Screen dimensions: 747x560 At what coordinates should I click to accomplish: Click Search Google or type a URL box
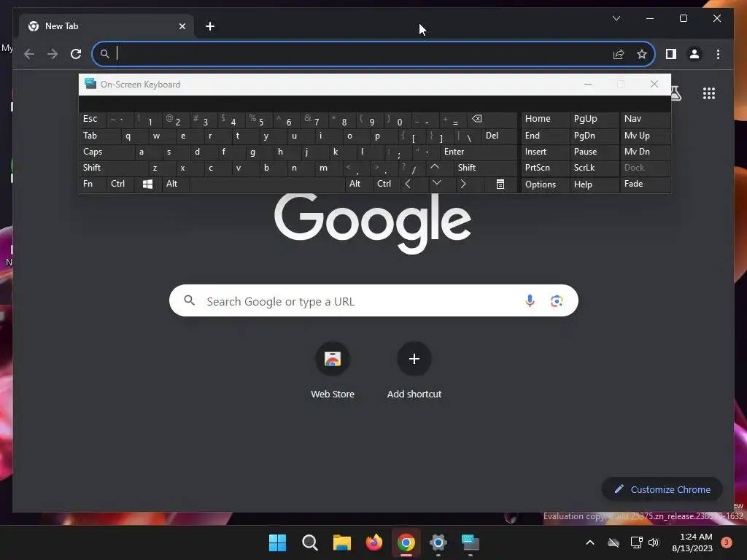point(373,300)
